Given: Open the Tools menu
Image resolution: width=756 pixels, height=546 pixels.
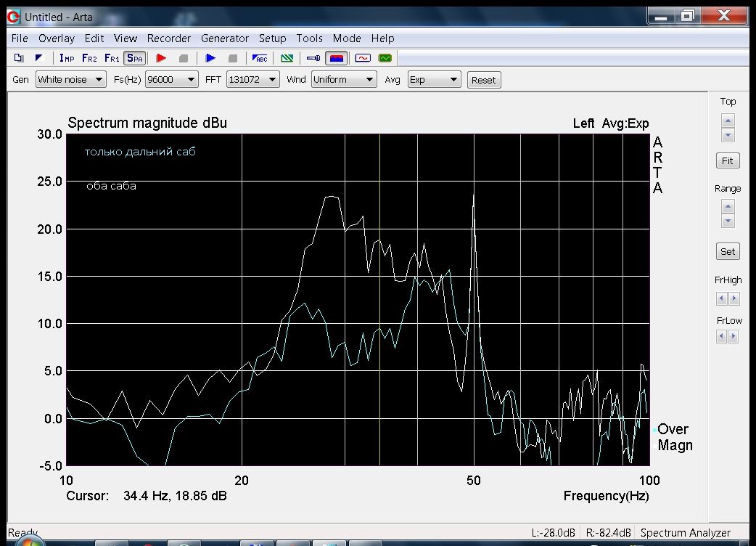Looking at the screenshot, I should [309, 38].
